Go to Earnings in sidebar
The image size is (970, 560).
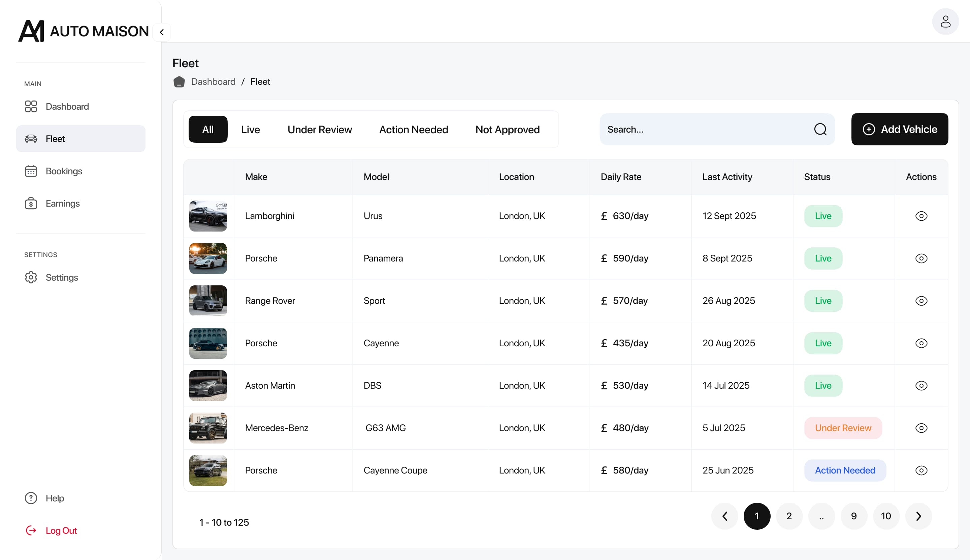tap(62, 204)
